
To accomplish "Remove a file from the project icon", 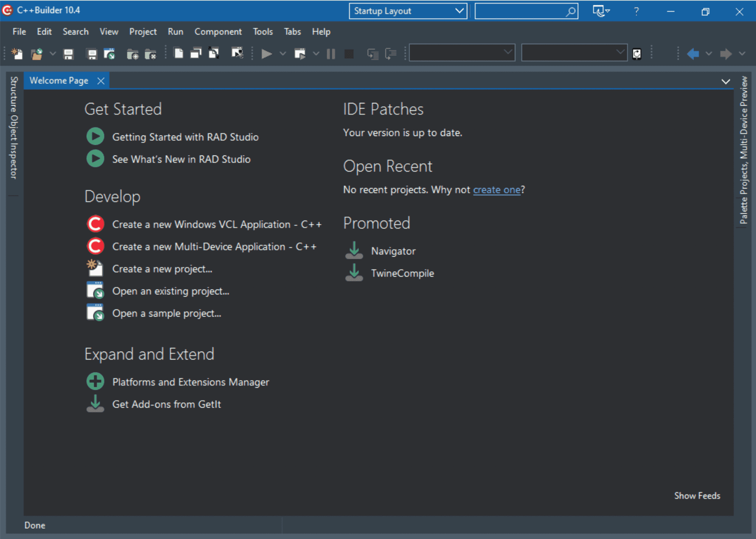I will point(151,54).
